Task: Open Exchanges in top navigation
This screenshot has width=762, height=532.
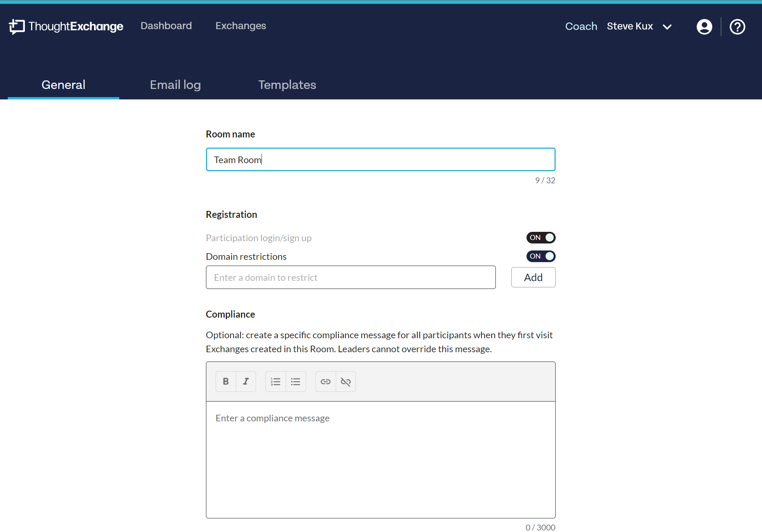Action: click(241, 26)
